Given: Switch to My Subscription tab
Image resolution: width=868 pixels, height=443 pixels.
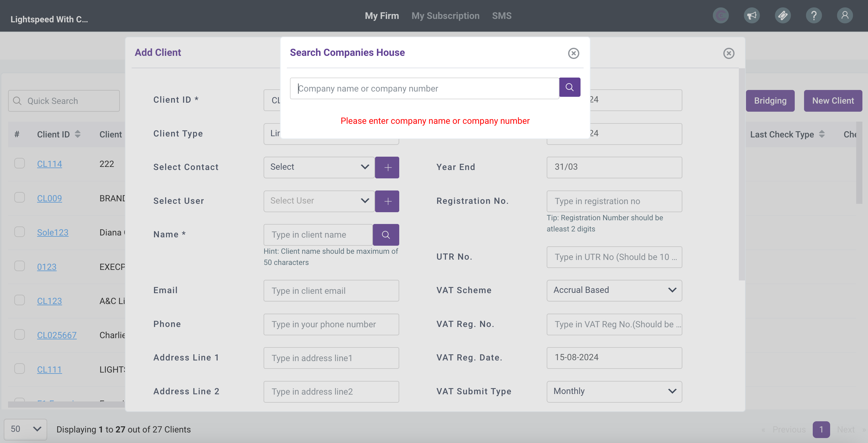Looking at the screenshot, I should point(445,16).
